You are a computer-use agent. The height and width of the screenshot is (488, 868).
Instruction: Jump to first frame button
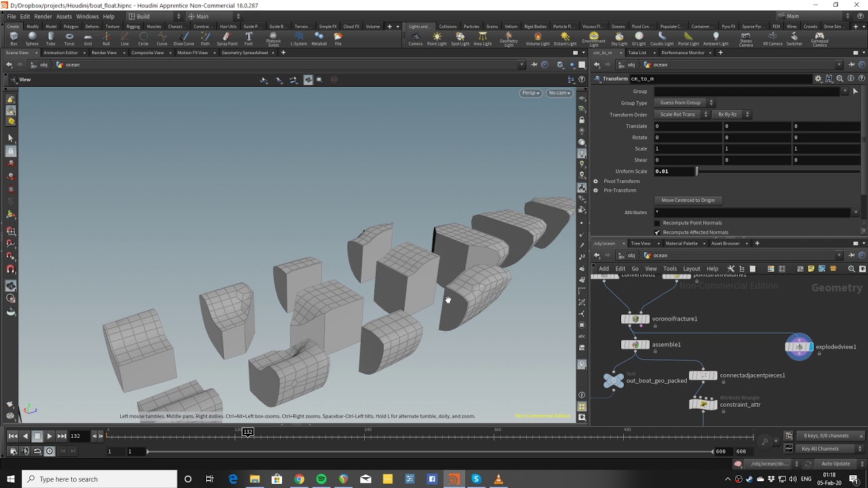click(13, 436)
